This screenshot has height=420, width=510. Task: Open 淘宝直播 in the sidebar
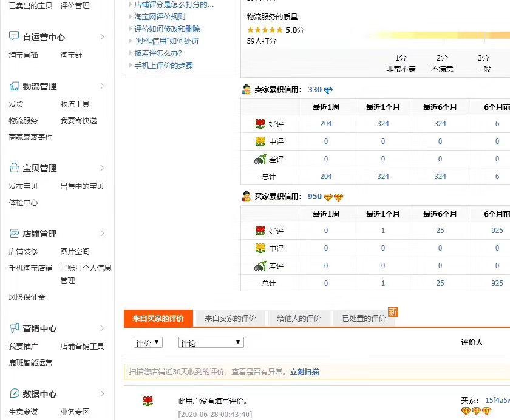coord(24,55)
